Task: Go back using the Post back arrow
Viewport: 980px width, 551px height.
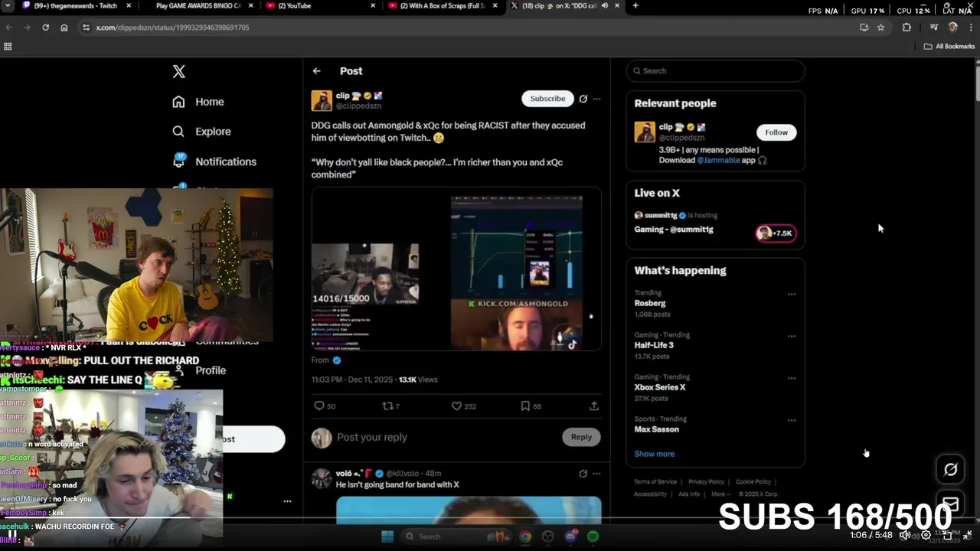Action: (x=316, y=70)
